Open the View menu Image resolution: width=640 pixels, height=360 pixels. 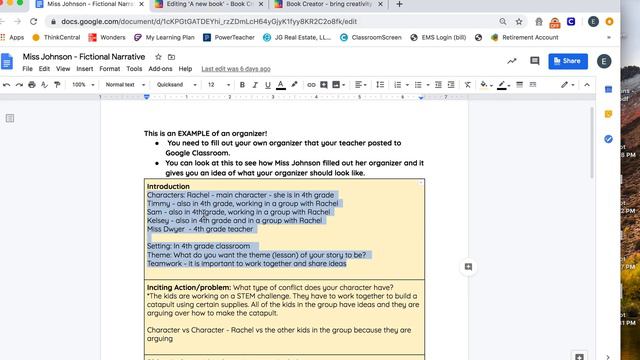tap(63, 69)
